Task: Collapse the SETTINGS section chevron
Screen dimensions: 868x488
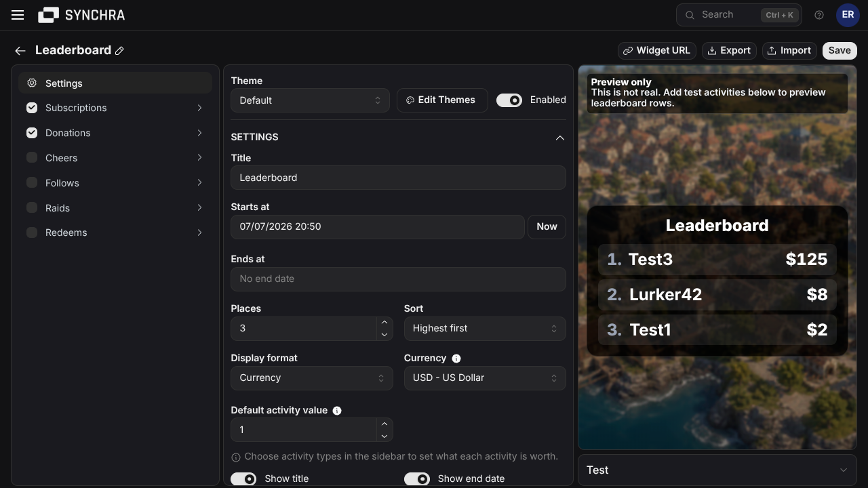Action: (560, 138)
